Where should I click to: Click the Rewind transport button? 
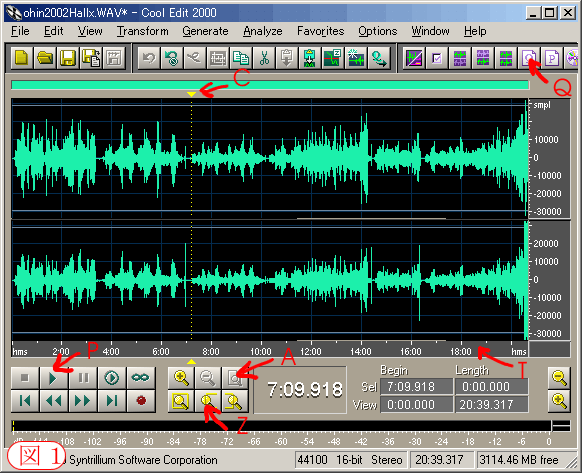coord(54,401)
